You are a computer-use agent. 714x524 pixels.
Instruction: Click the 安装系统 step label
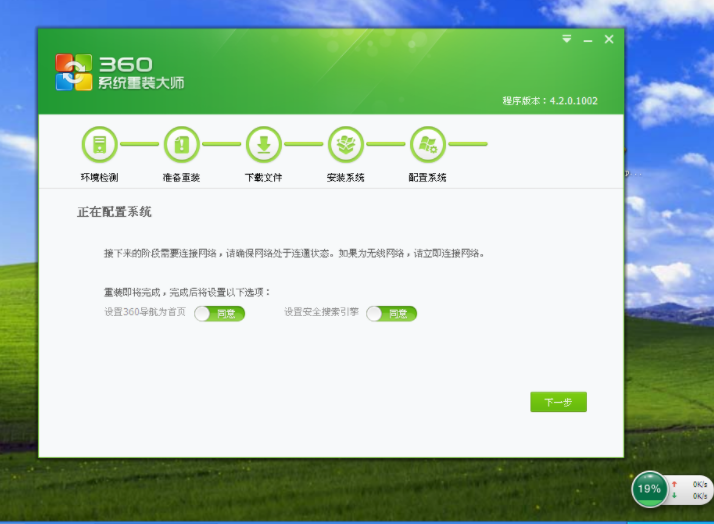346,178
